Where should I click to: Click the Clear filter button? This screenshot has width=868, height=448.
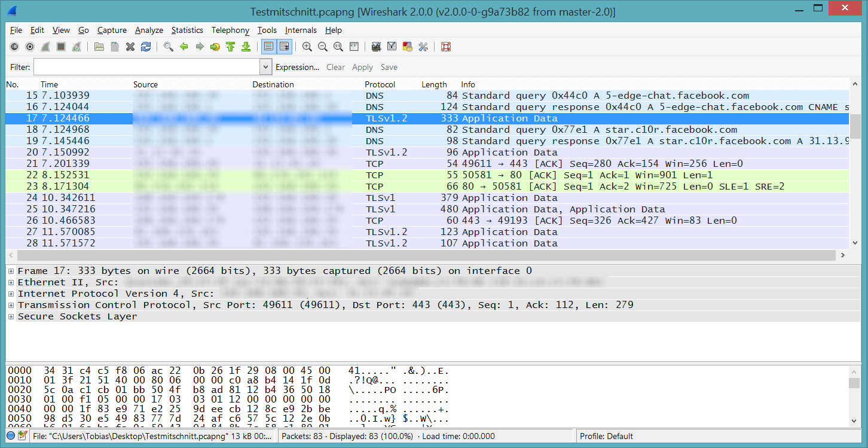[x=335, y=68]
